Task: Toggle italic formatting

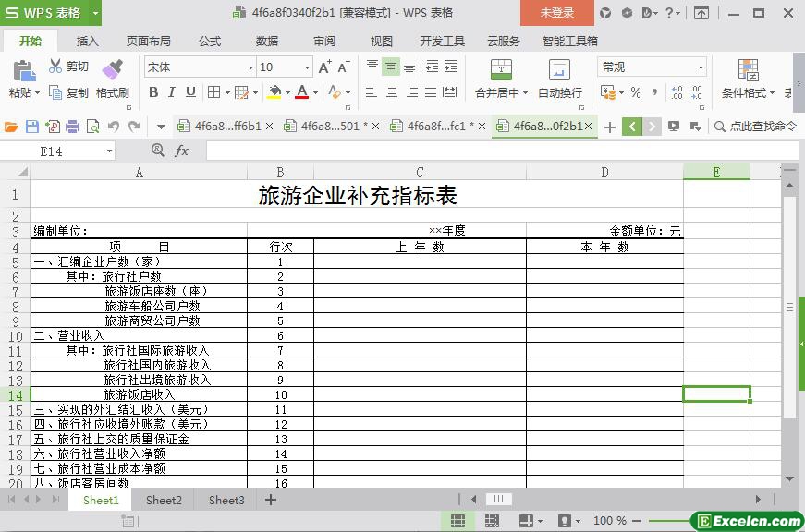Action: [x=172, y=92]
